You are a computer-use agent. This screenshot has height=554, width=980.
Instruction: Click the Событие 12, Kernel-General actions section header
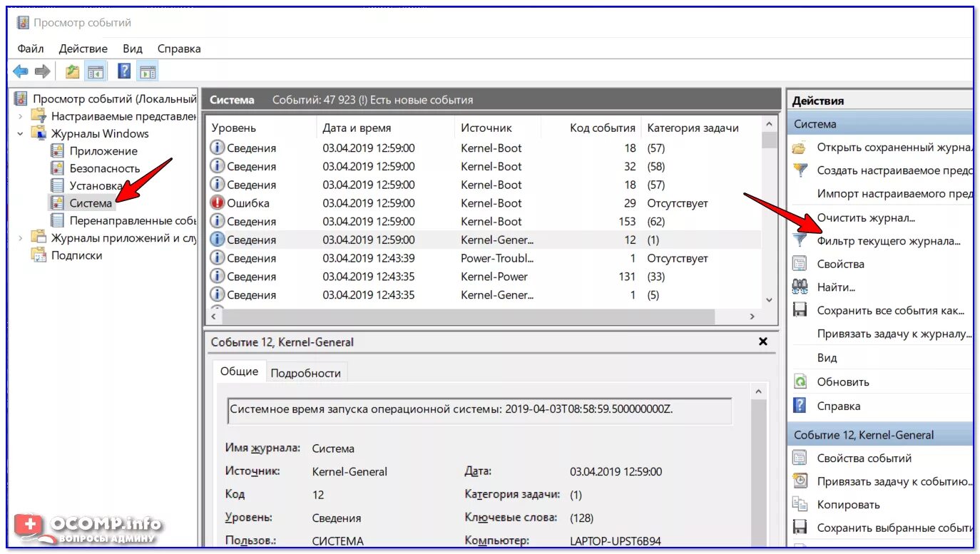[880, 435]
